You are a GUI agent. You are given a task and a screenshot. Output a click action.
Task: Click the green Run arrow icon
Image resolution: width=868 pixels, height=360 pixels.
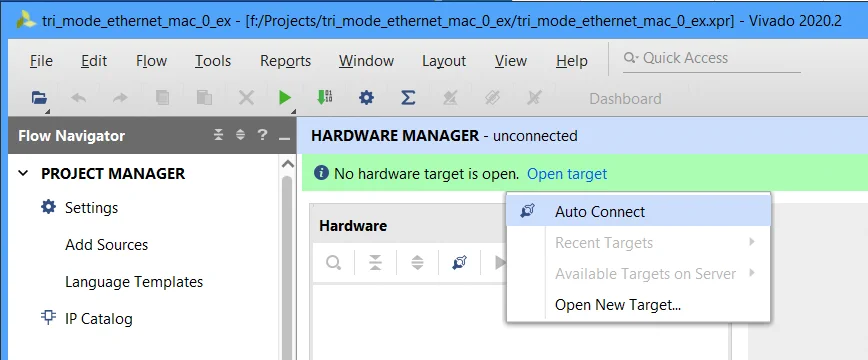pos(285,99)
